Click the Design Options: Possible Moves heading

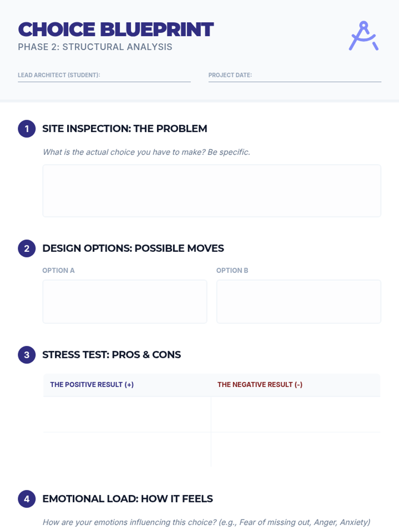[x=133, y=248]
